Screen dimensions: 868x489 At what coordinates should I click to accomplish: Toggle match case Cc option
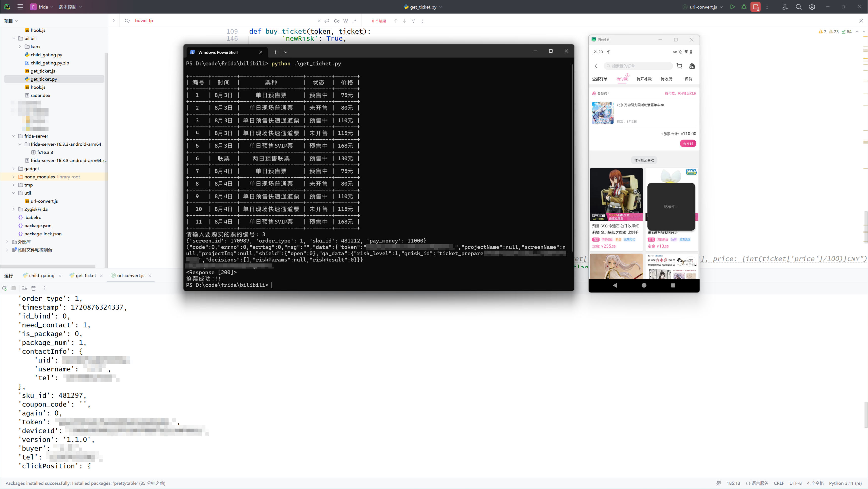click(336, 21)
